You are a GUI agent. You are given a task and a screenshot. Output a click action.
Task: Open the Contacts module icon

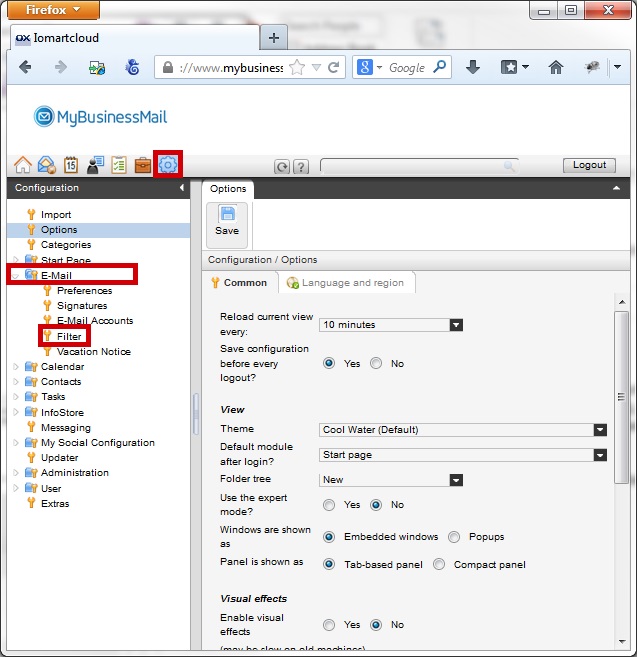click(95, 165)
